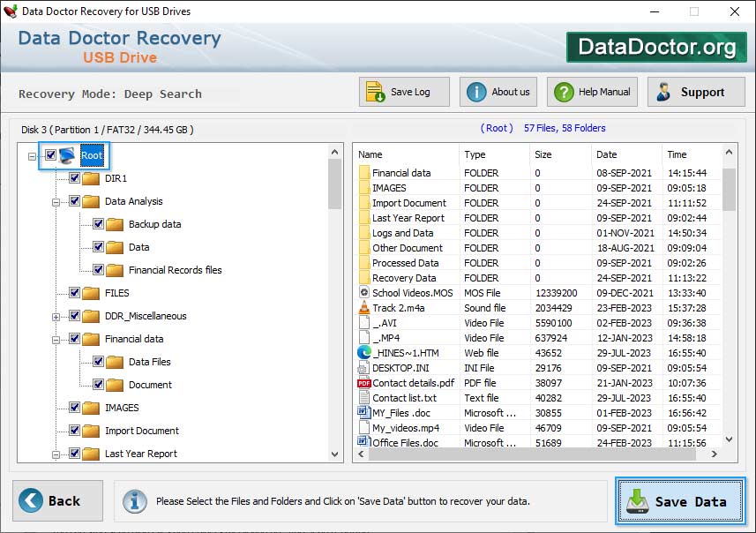Click the folder icon for Recovery Data row
Screen dimensions: 756x533
[364, 277]
